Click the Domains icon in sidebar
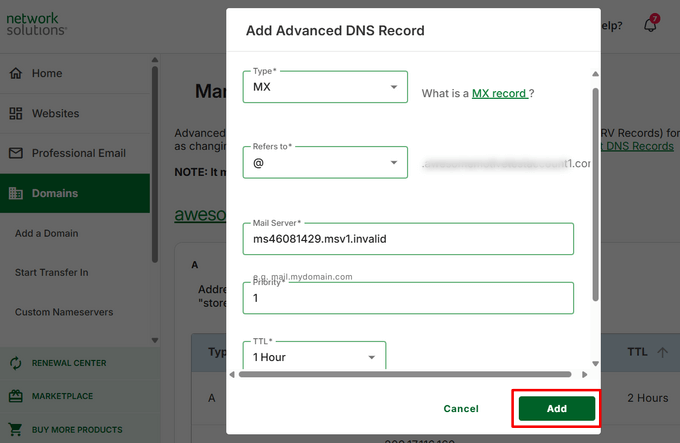680x443 pixels. pyautogui.click(x=16, y=193)
